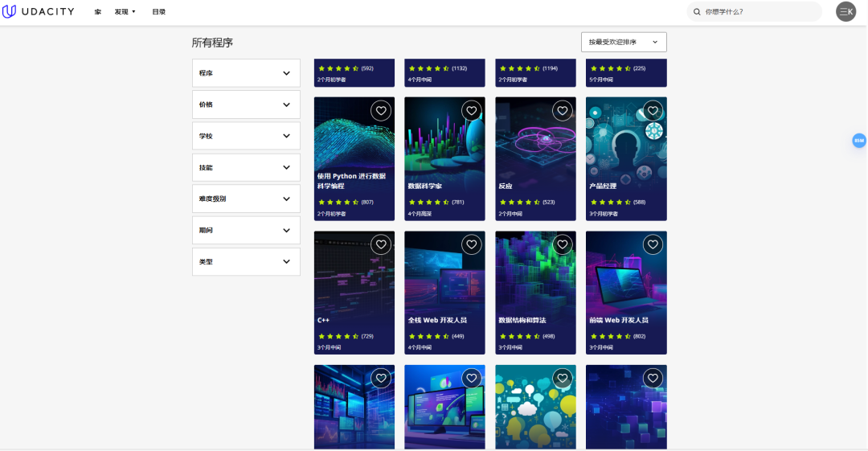Click the (588) review count

[x=640, y=203]
